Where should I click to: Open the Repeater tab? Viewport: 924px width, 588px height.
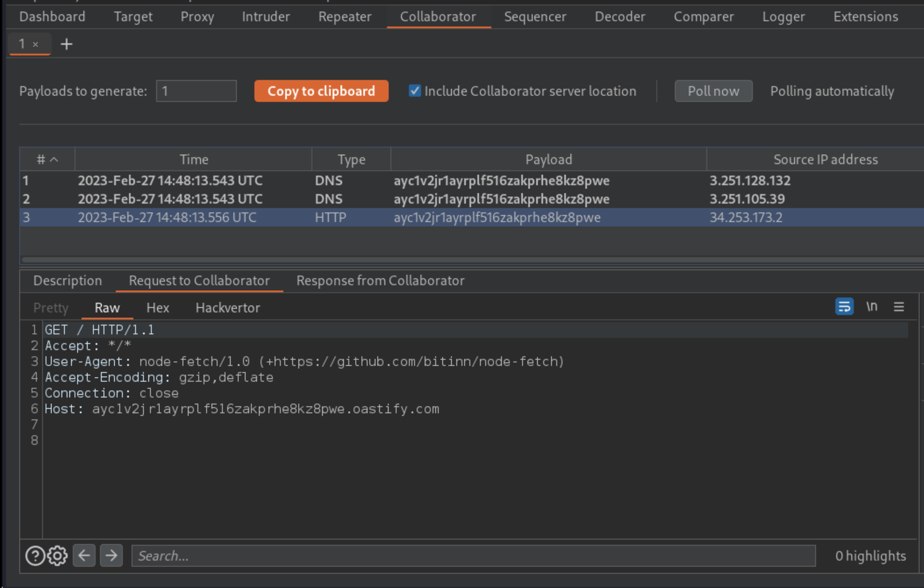[345, 16]
